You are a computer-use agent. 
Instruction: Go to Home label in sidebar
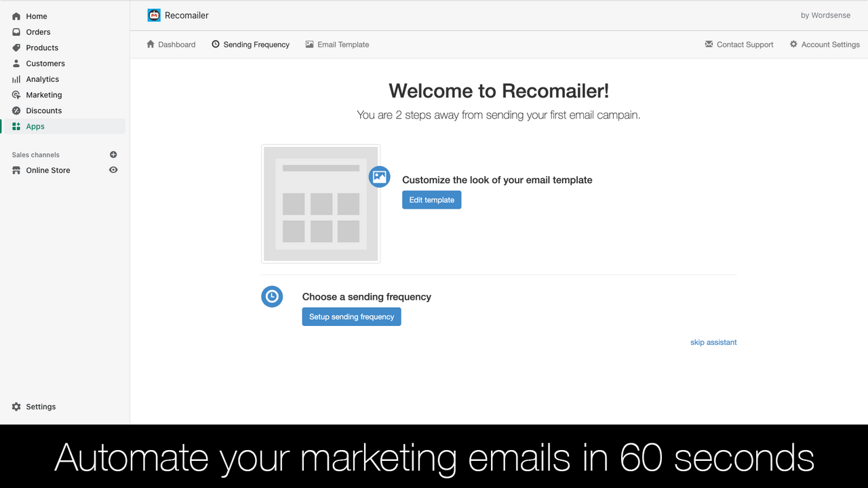tap(37, 16)
